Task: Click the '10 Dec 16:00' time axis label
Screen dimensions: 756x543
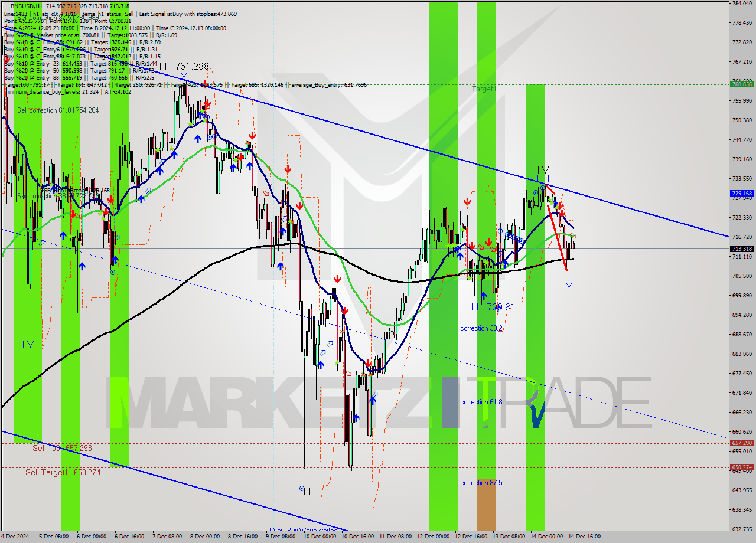Action: 356,537
